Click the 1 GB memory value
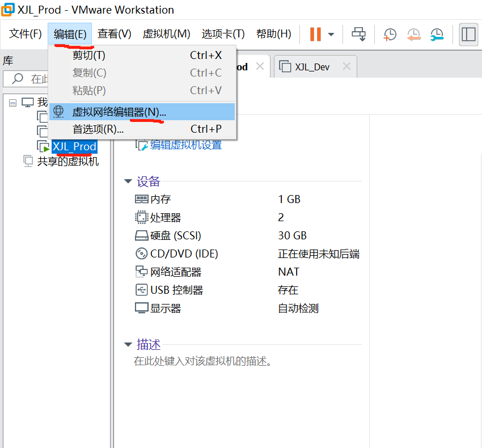The height and width of the screenshot is (448, 482). [x=289, y=199]
